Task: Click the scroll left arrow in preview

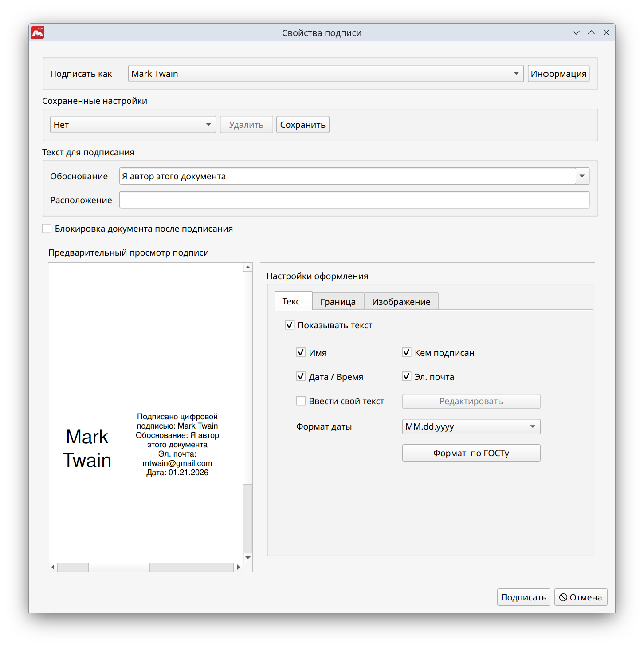Action: coord(53,567)
